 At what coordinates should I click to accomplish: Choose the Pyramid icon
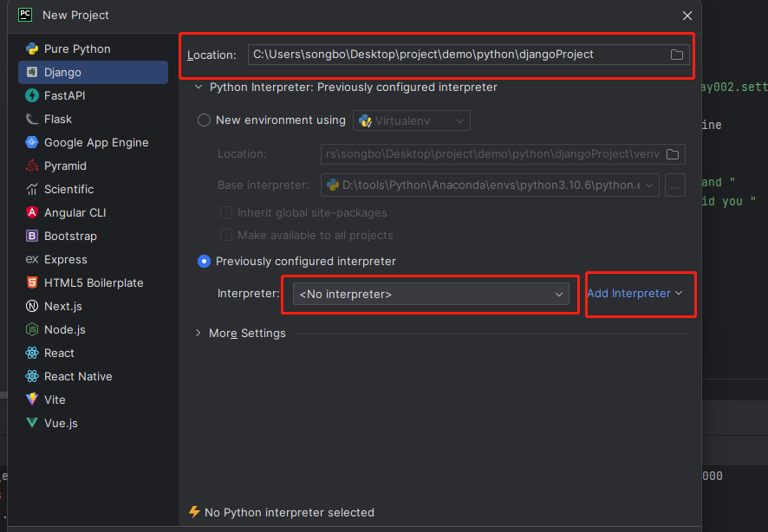(x=32, y=165)
